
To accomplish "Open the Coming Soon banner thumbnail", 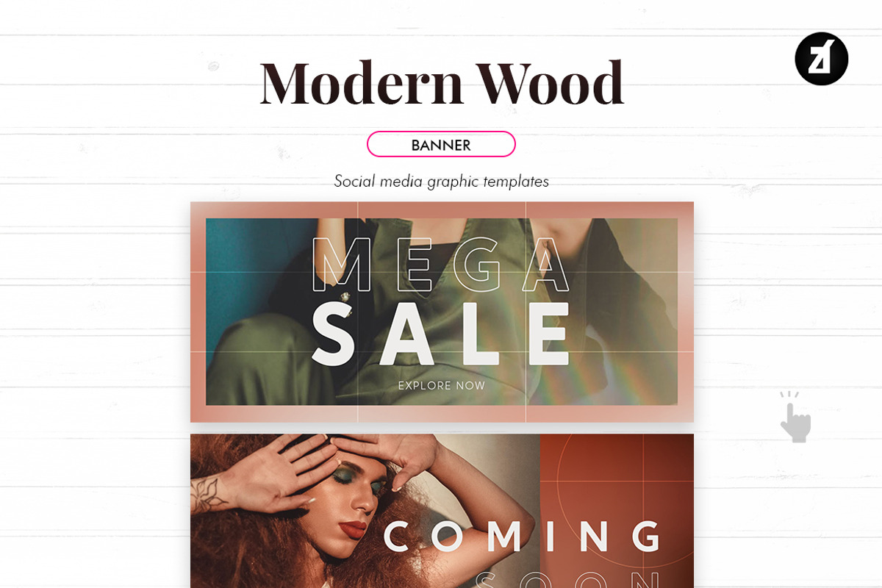I will (442, 511).
